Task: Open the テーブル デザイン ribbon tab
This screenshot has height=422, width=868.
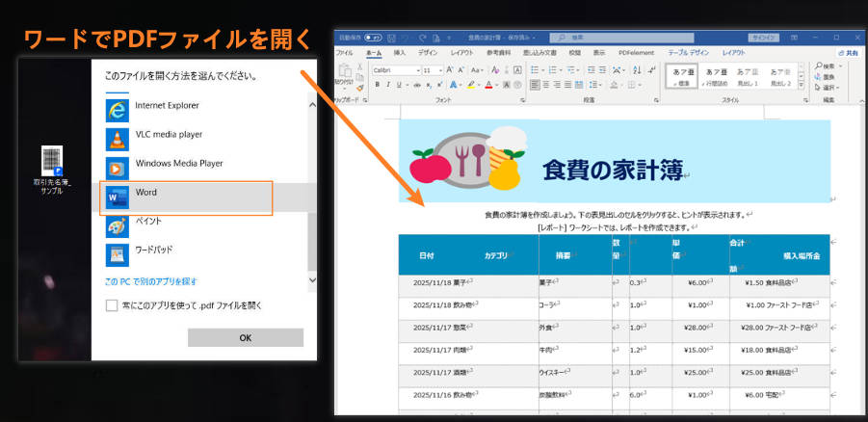Action: click(x=689, y=53)
